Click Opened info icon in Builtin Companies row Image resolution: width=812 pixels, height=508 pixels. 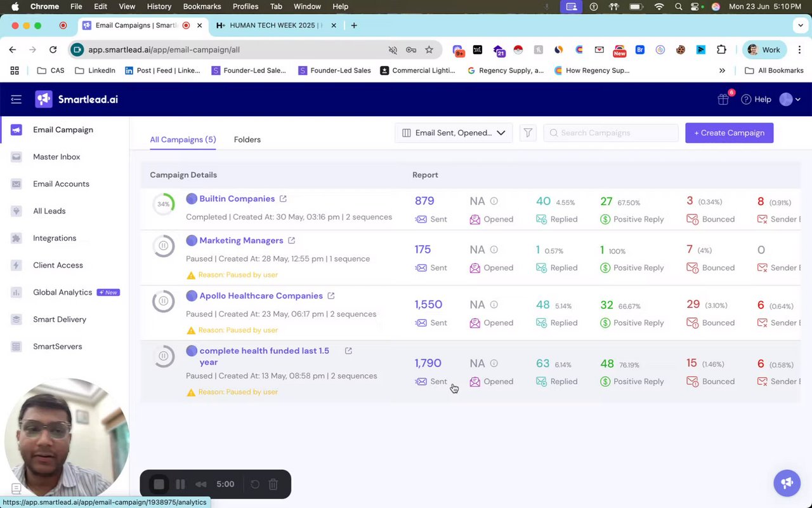point(494,201)
